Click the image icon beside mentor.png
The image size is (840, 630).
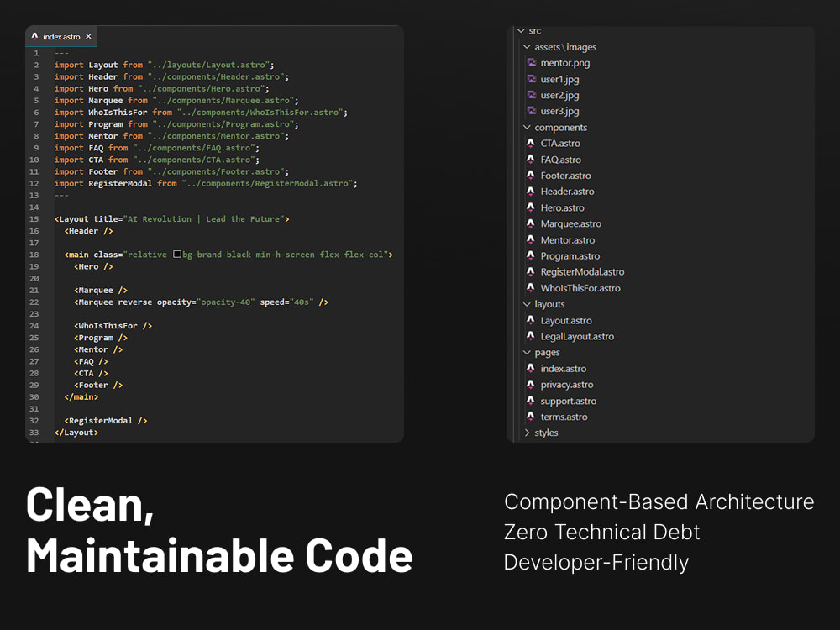[x=532, y=63]
